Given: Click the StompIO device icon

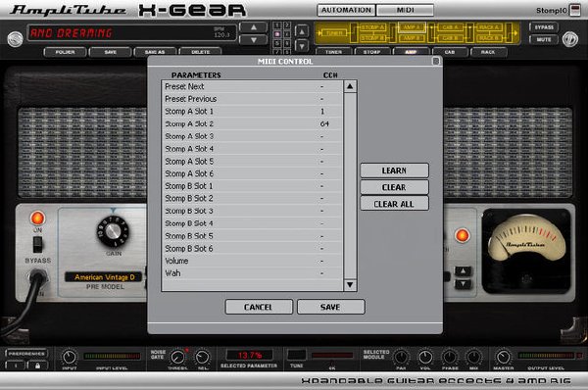Looking at the screenshot, I should point(574,10).
